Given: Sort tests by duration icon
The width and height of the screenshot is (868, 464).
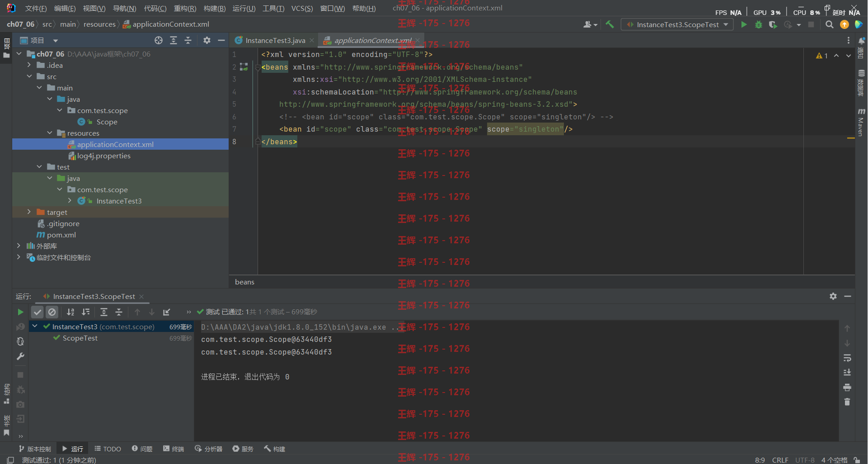Looking at the screenshot, I should pyautogui.click(x=86, y=312).
